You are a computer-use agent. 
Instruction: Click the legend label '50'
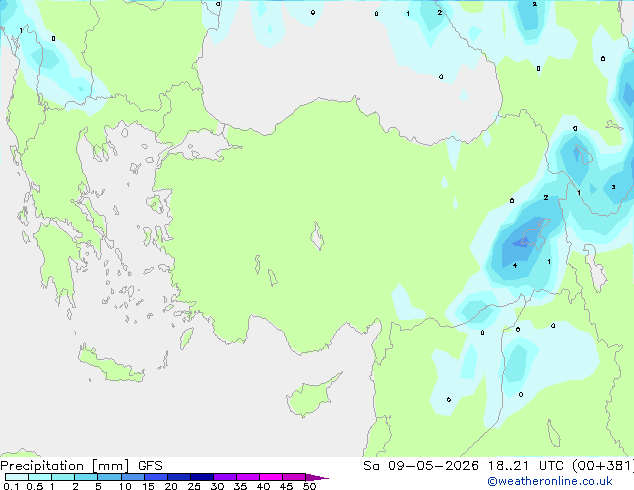(x=309, y=486)
